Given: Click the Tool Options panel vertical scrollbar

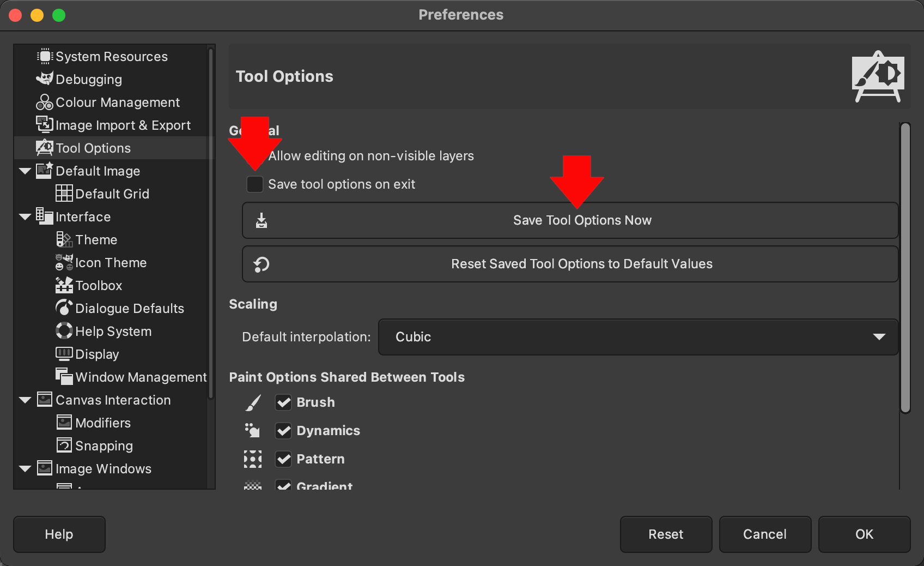Looking at the screenshot, I should (x=905, y=267).
